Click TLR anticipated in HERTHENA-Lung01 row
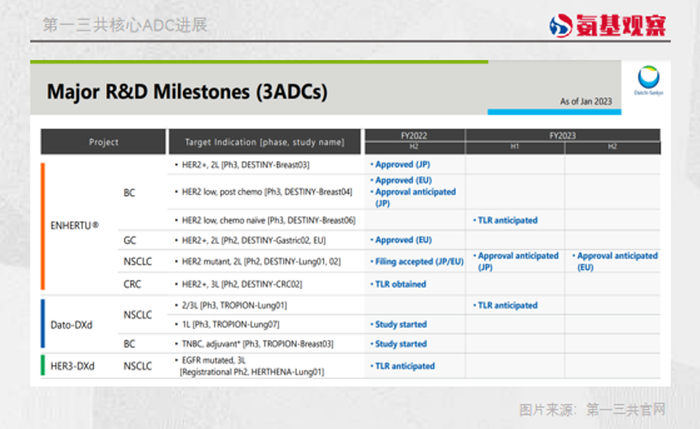Viewport: 700px width, 429px height. (x=403, y=366)
